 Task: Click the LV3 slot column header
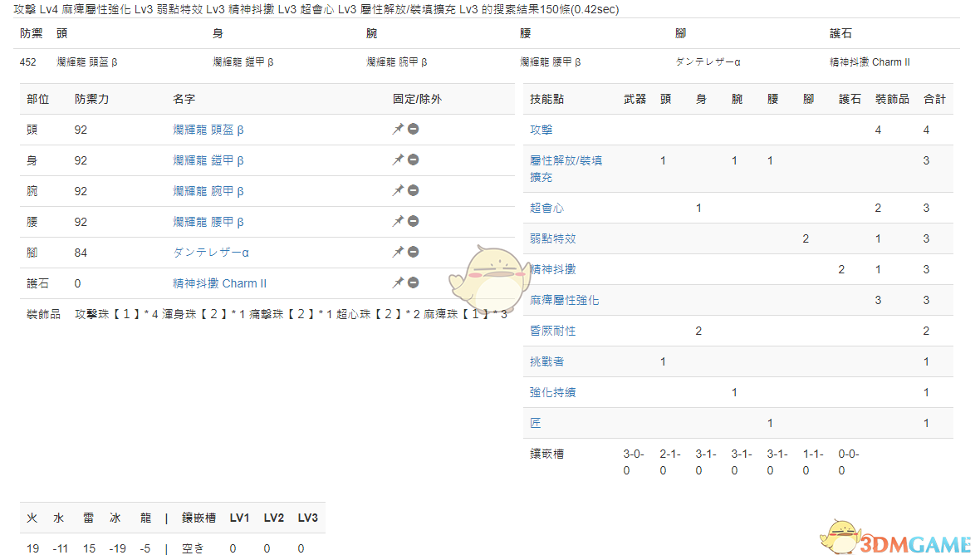pos(307,518)
